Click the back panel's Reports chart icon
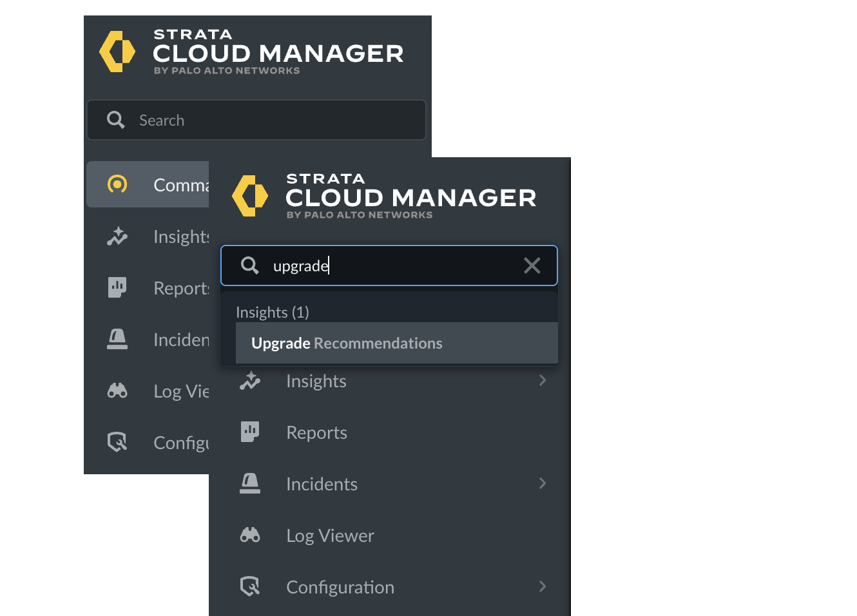 coord(117,287)
